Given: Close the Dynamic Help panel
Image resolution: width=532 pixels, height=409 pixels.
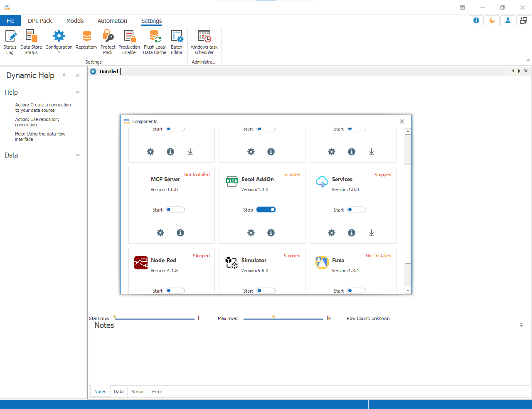Looking at the screenshot, I should 78,75.
